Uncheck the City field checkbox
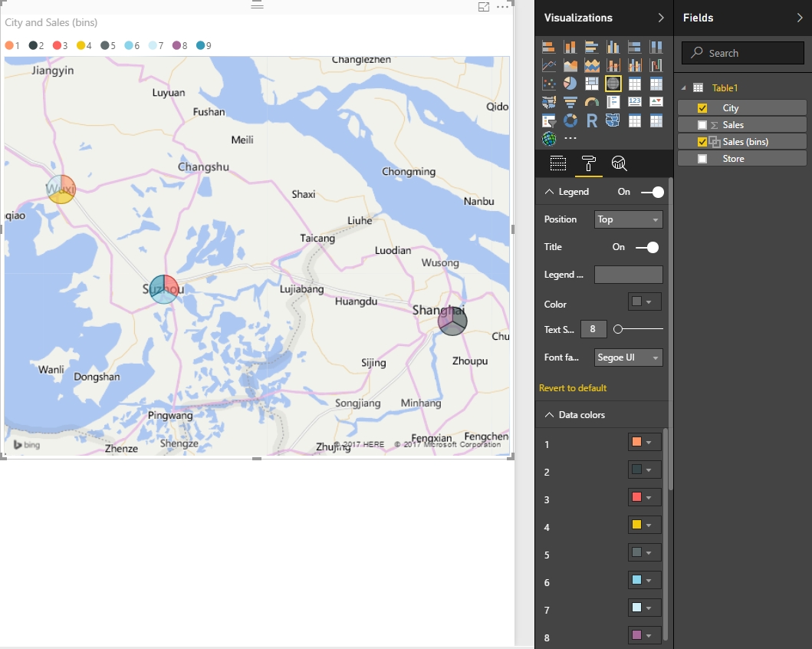This screenshot has width=812, height=649. [x=702, y=107]
